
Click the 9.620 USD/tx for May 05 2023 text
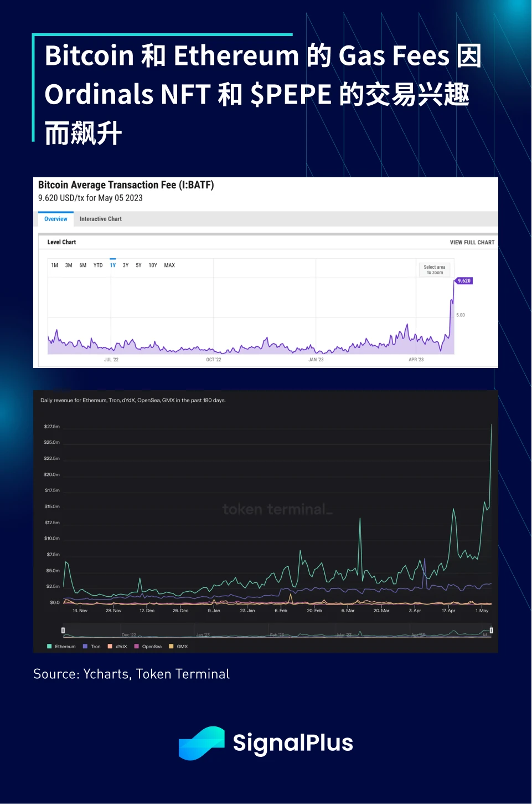tap(90, 198)
